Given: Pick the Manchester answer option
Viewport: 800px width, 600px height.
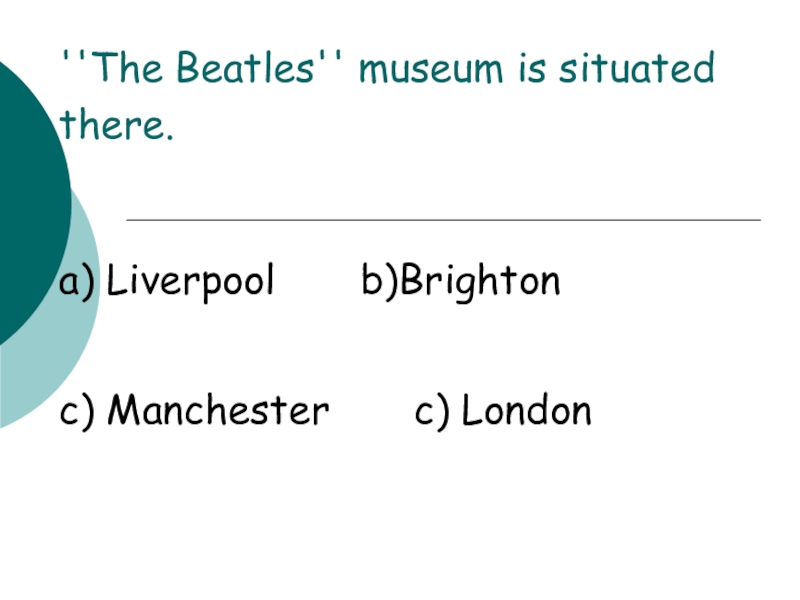Looking at the screenshot, I should tap(218, 411).
